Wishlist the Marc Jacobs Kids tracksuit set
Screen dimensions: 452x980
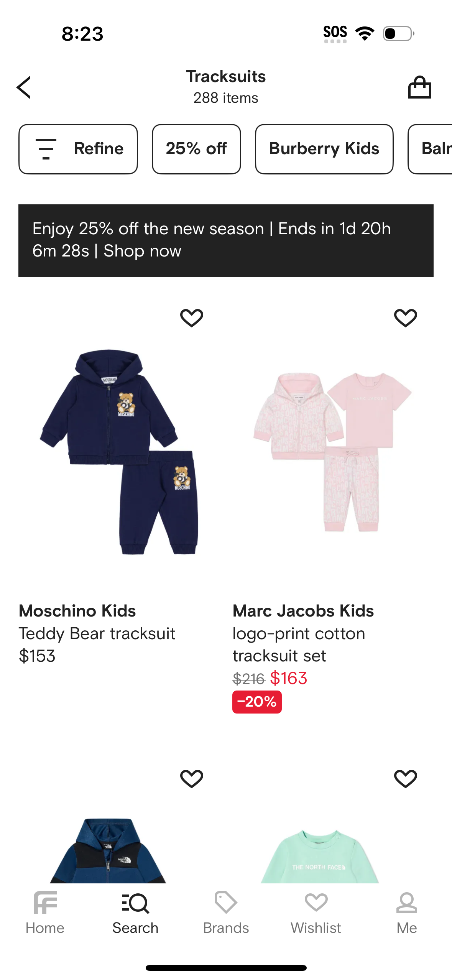tap(405, 318)
